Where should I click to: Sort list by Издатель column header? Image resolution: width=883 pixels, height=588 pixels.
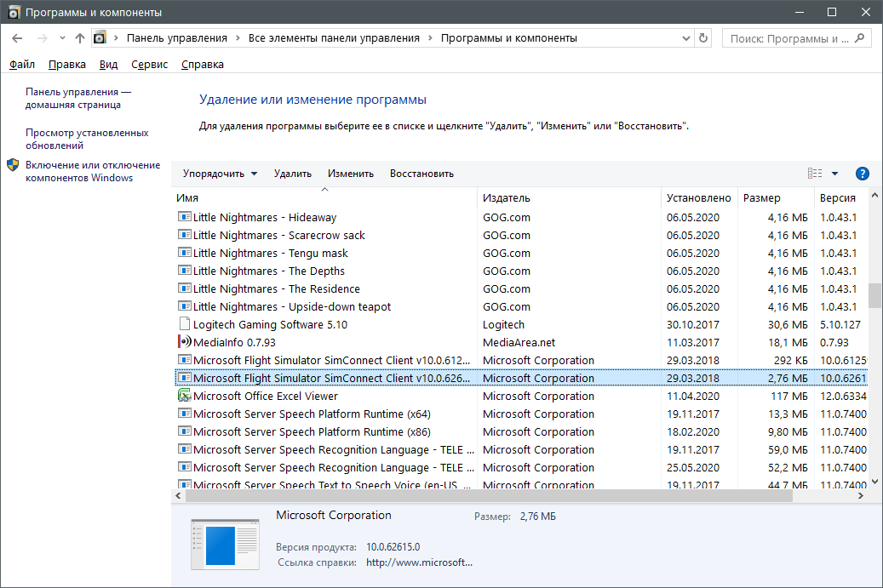pyautogui.click(x=507, y=197)
